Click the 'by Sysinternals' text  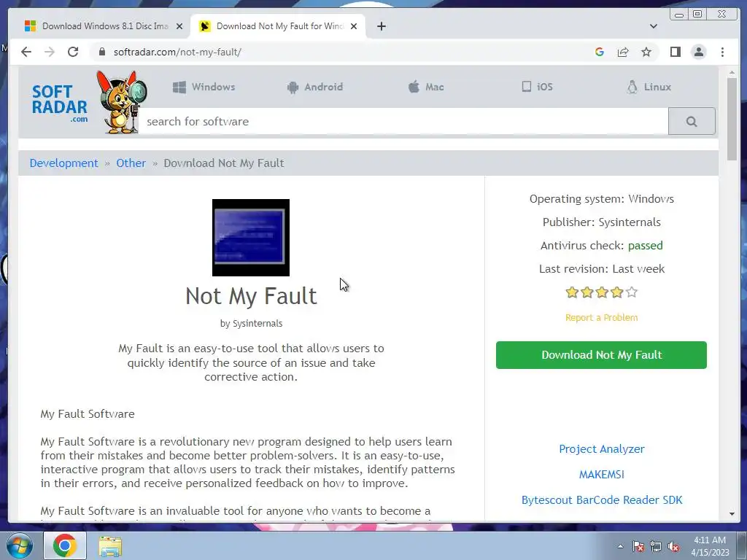[251, 323]
